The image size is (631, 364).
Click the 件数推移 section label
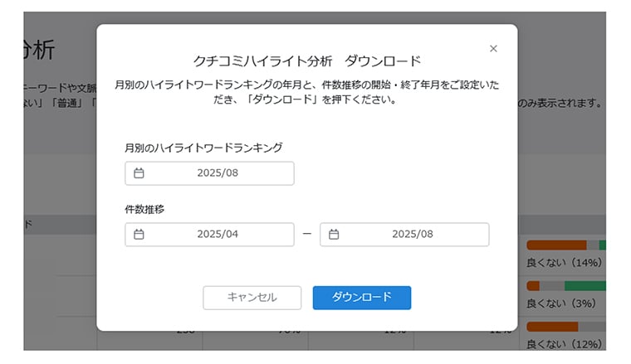click(x=144, y=209)
